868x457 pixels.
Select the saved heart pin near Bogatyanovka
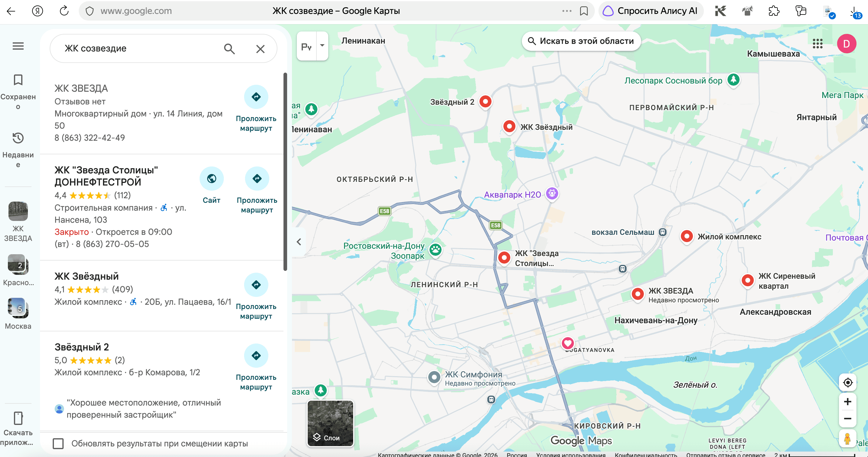pyautogui.click(x=568, y=344)
